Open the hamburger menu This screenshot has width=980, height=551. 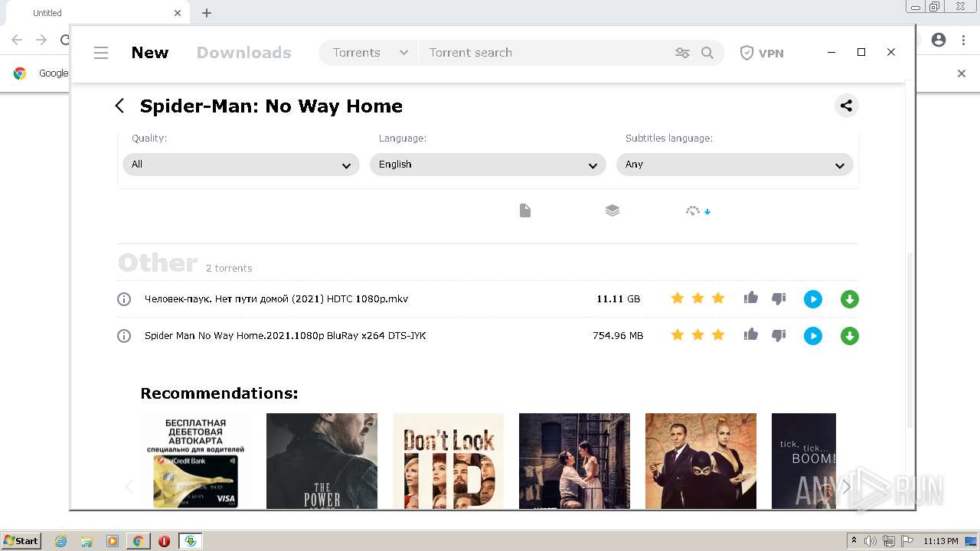coord(101,53)
